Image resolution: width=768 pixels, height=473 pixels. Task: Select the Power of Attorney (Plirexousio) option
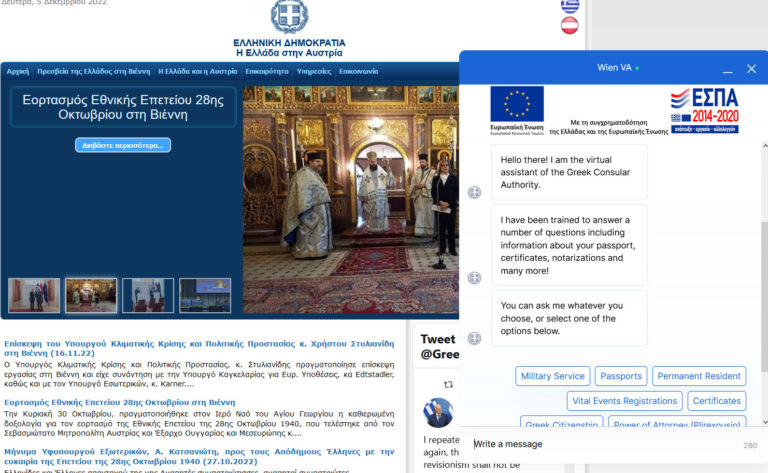[x=677, y=422]
